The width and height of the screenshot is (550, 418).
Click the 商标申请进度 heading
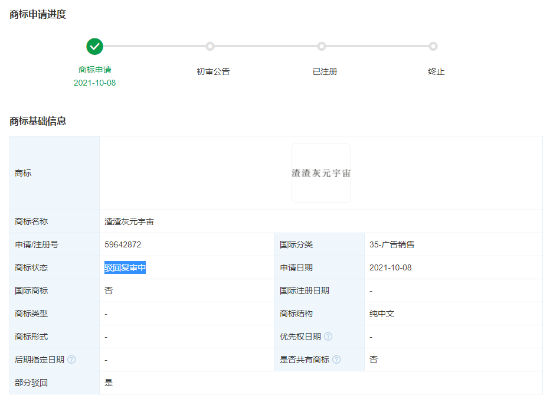(x=38, y=14)
